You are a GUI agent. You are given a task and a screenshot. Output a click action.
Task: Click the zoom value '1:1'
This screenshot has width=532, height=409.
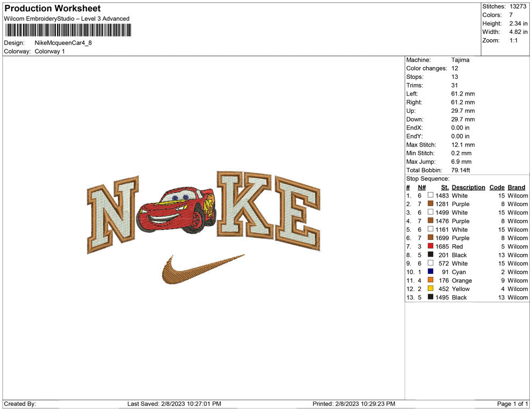point(513,40)
